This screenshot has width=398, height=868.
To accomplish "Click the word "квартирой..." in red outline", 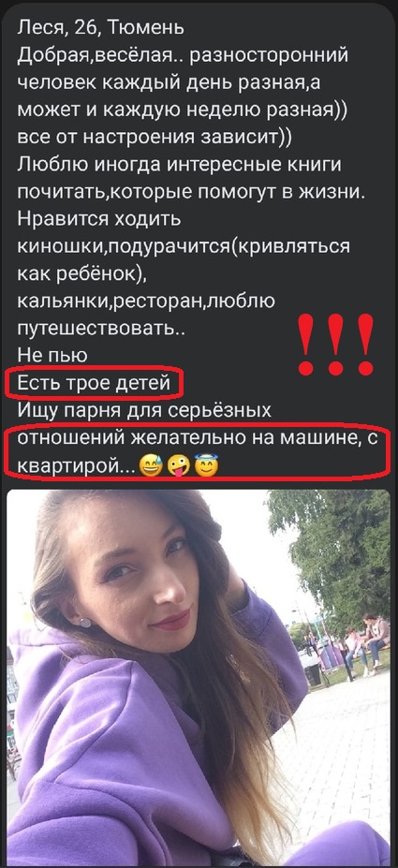I will pos(76,466).
